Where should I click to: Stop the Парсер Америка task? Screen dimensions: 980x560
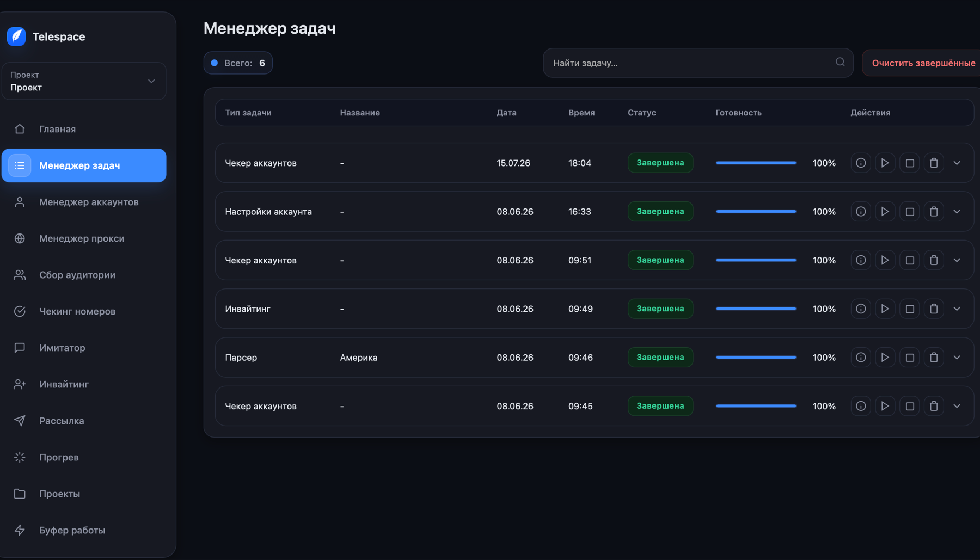pos(910,358)
